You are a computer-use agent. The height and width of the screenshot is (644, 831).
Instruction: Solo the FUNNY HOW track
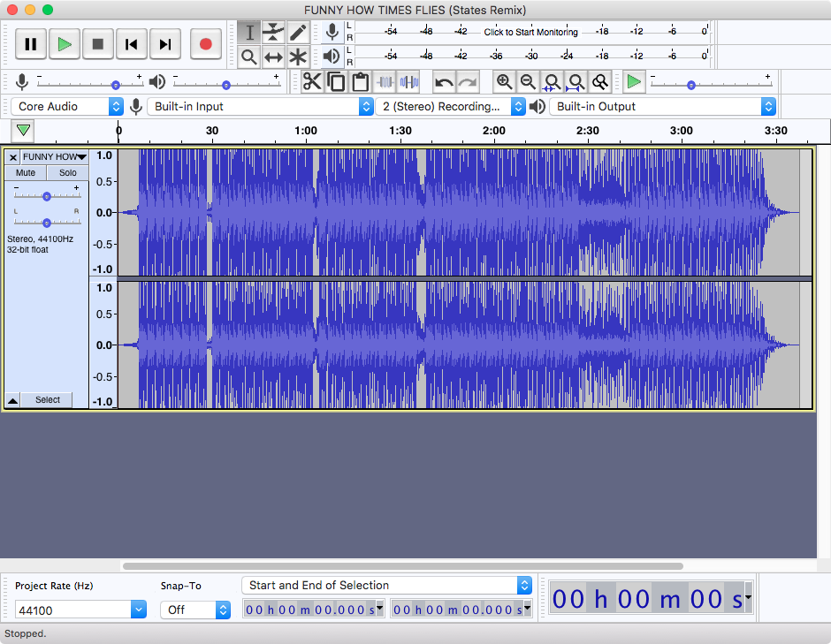point(67,172)
